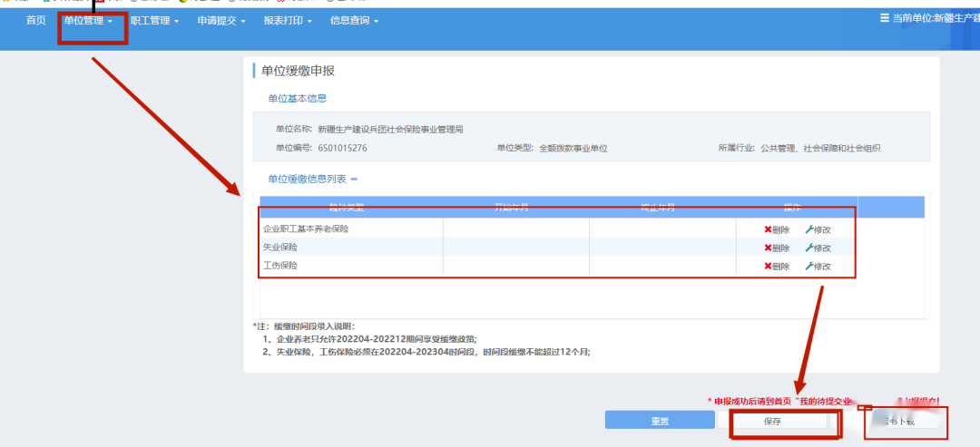Viewport: 980px width, 447px height.
Task: Modify the 企业职工基本养老保险 entry
Action: click(x=818, y=229)
